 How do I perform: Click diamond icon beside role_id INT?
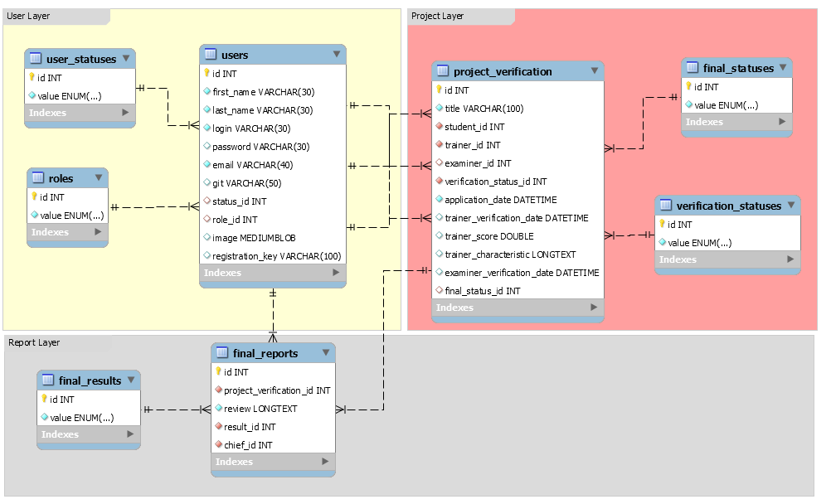point(207,219)
